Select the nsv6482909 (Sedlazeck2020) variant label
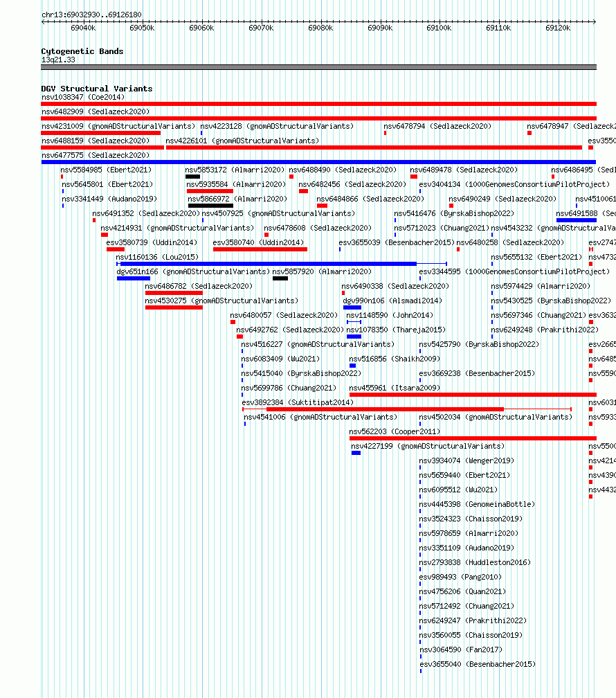Viewport: 616px width, 698px height. coord(96,111)
